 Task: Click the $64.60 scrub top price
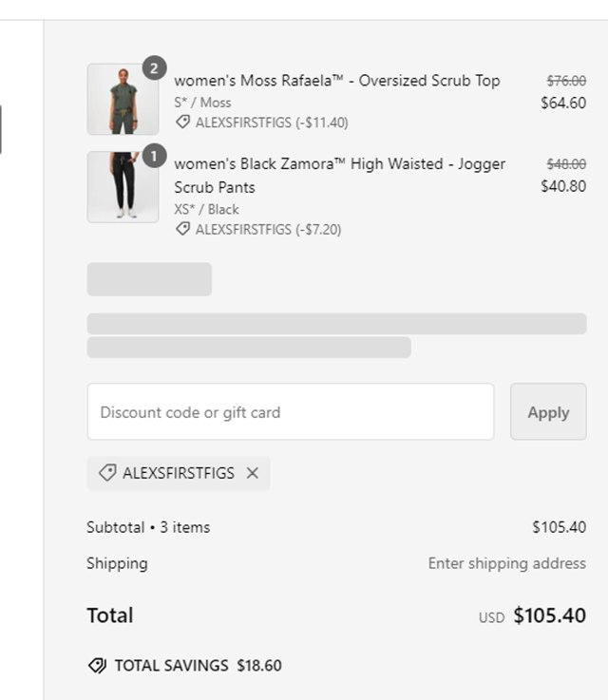(562, 103)
